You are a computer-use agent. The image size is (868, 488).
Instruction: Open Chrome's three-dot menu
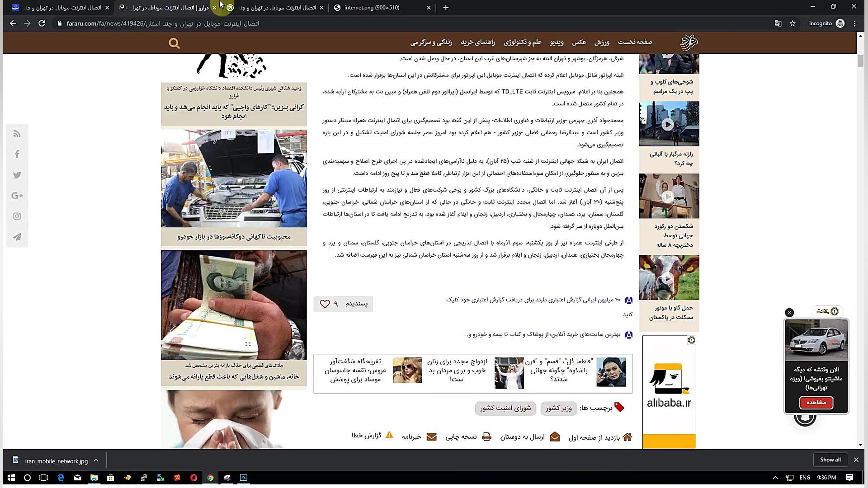tap(854, 23)
